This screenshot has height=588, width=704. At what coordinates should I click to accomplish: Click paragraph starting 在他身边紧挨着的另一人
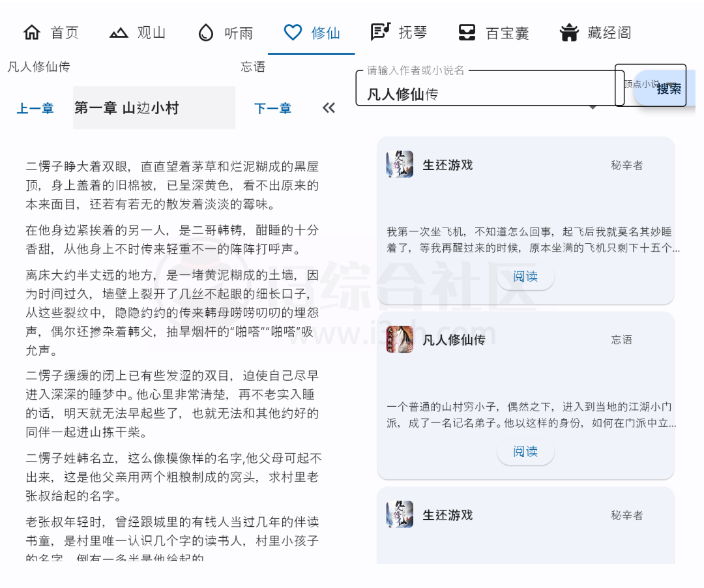tap(172, 239)
